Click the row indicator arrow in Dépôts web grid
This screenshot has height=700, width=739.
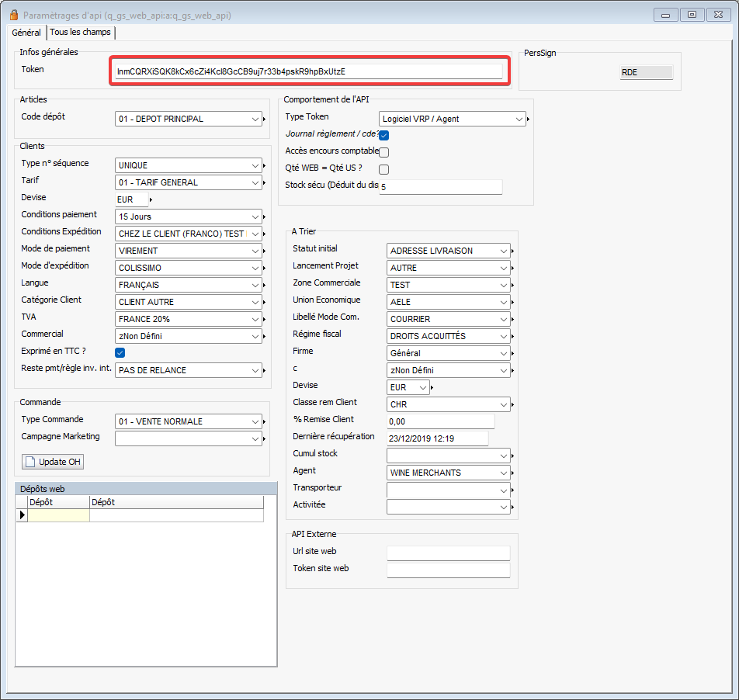point(22,515)
